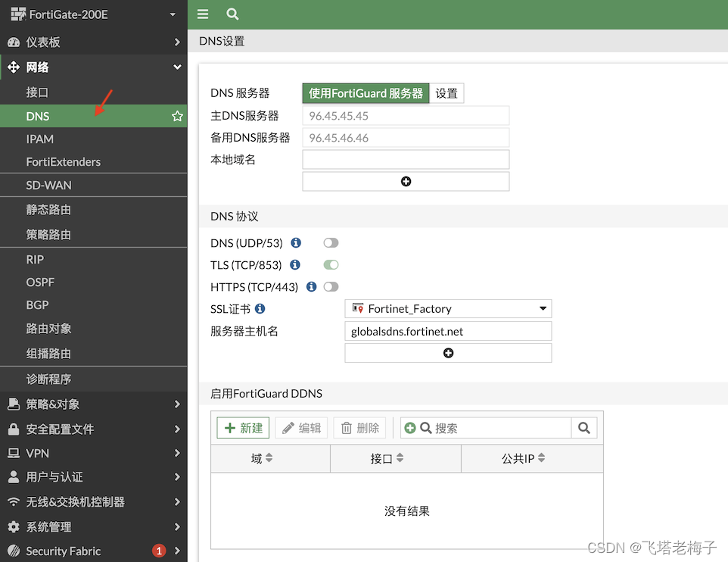Toggle HTTPS (TCP/443) switch
The height and width of the screenshot is (562, 728).
(331, 286)
